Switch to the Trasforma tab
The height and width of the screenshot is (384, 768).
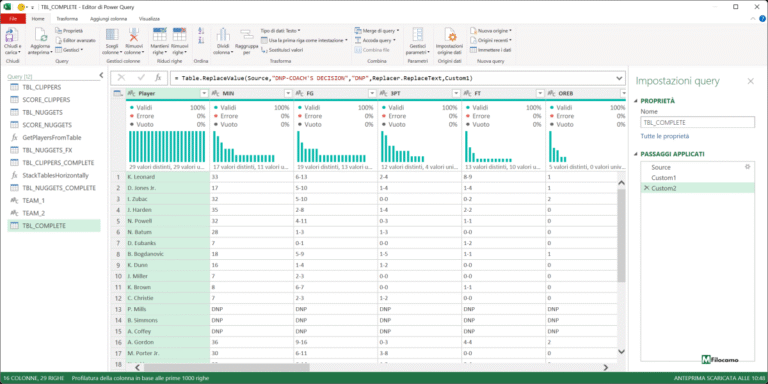[67, 19]
